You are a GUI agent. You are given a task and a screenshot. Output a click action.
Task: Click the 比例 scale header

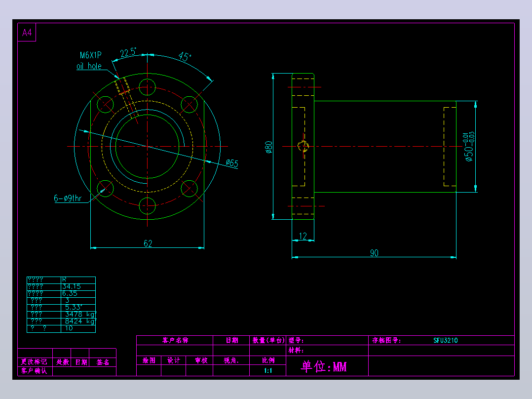coord(268,360)
